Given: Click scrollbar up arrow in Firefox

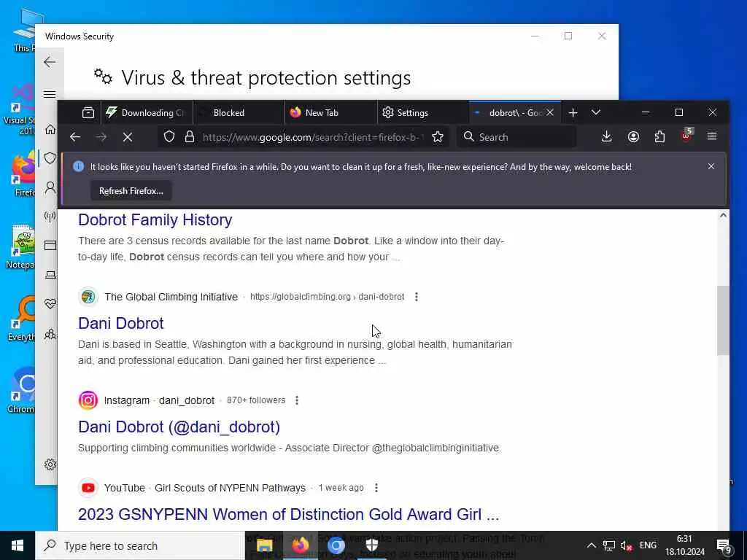Looking at the screenshot, I should pyautogui.click(x=723, y=216).
